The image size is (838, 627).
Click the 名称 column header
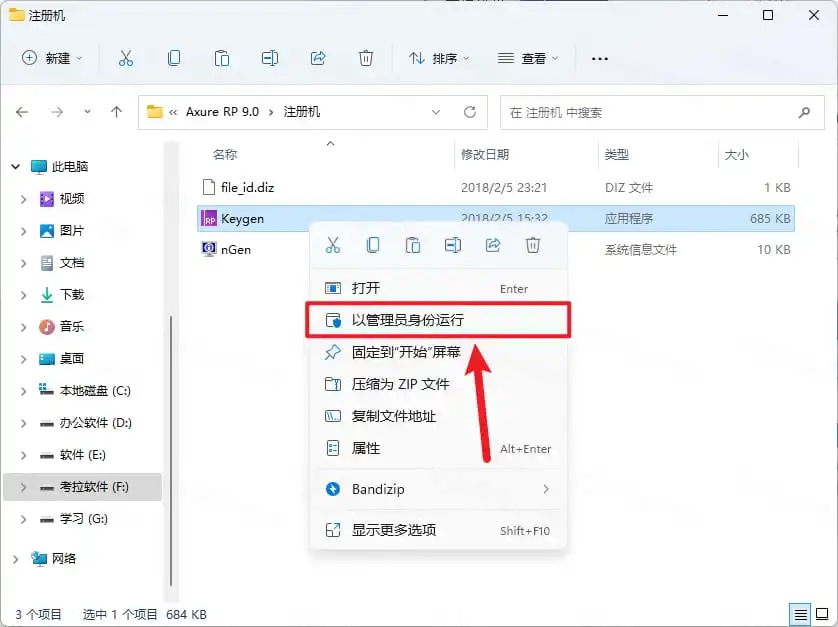[225, 155]
